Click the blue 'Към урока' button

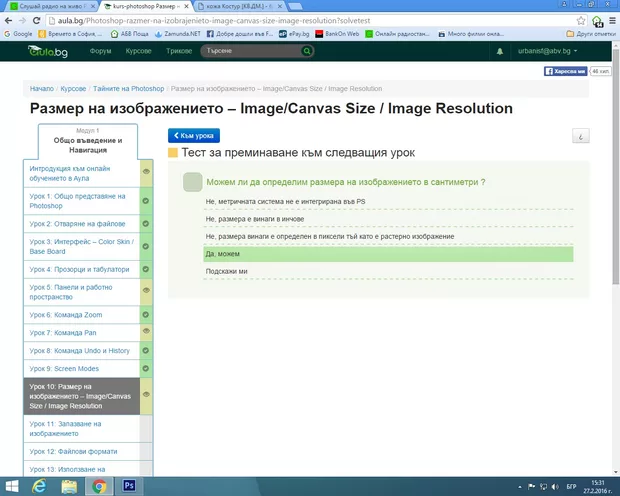point(194,136)
